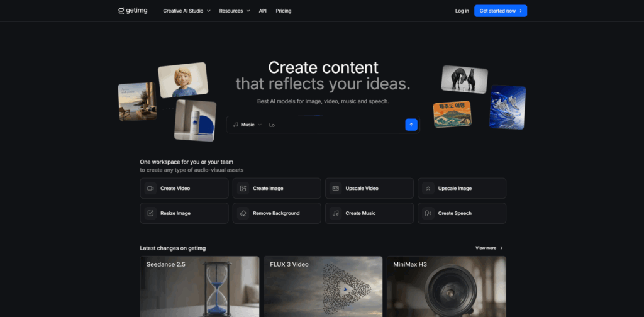Open the MiniMax H3 card

point(447,287)
